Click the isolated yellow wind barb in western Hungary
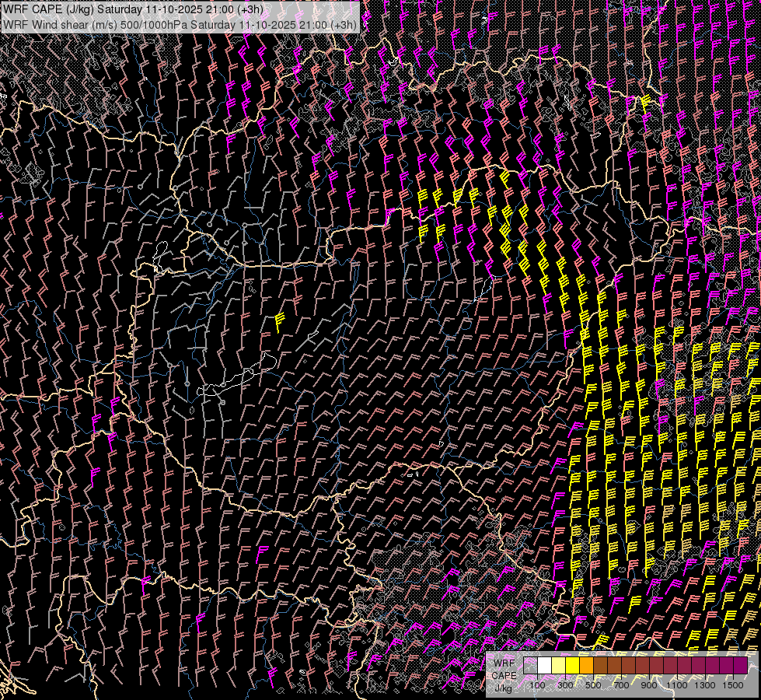761x700 pixels. (x=279, y=321)
